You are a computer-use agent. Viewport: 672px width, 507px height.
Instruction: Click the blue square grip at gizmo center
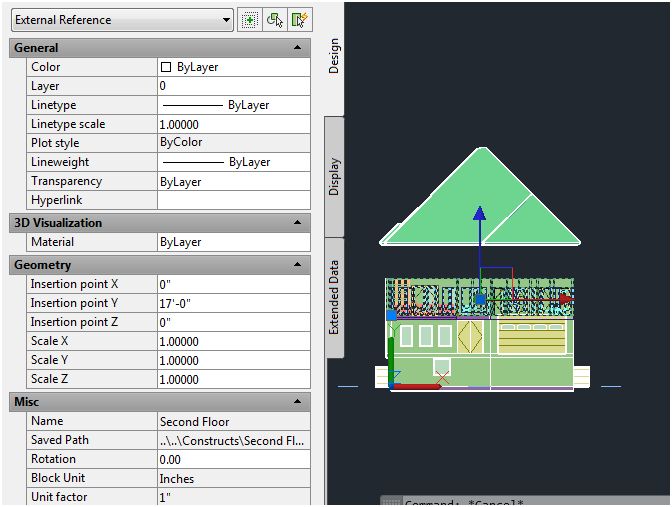coord(480,299)
